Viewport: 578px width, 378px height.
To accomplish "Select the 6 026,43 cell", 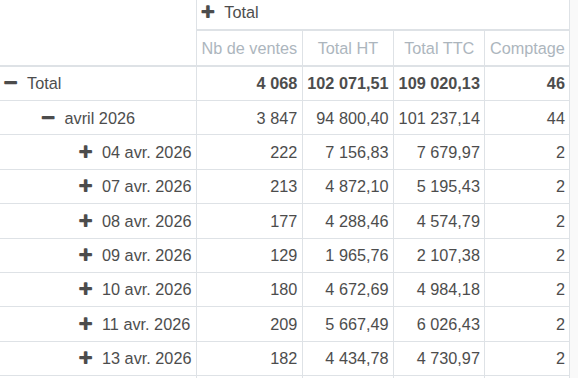I will coord(439,324).
